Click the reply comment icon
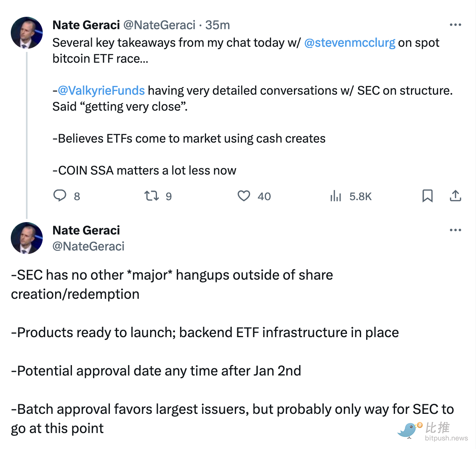Image resolution: width=476 pixels, height=449 pixels. (60, 196)
